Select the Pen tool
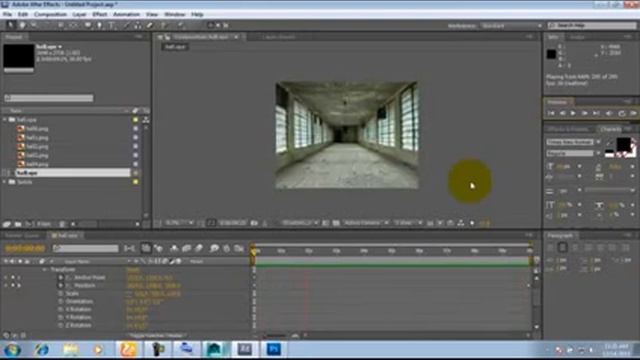Viewport: 640px width, 360px height. pyautogui.click(x=99, y=25)
